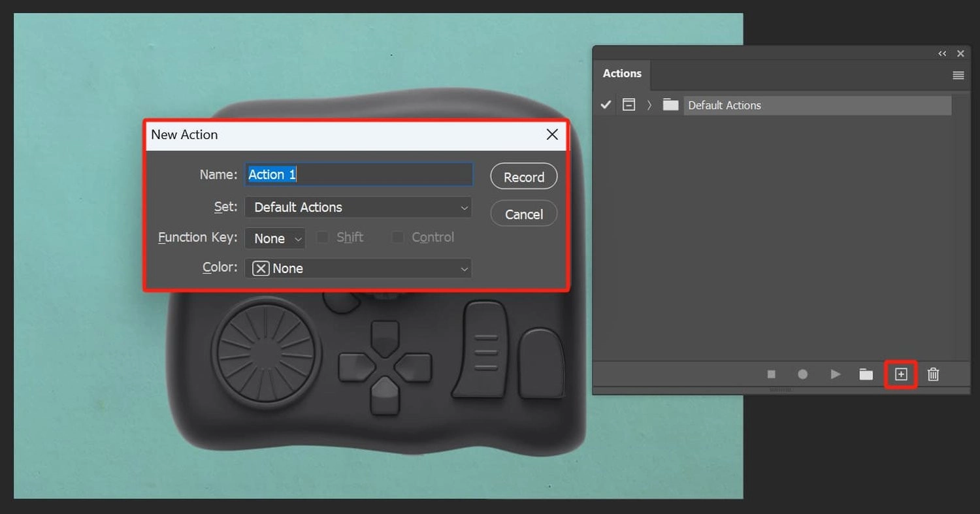This screenshot has height=514, width=980.
Task: Check the Shift checkbox
Action: point(322,237)
